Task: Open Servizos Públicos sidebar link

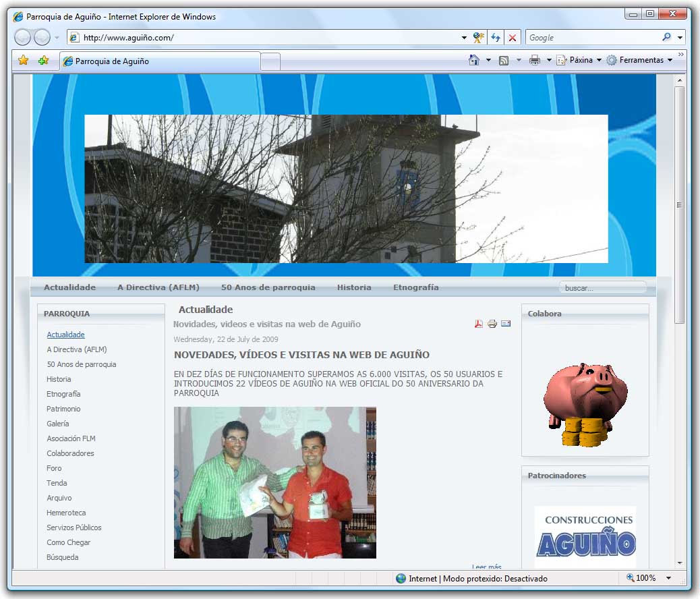Action: pos(74,527)
